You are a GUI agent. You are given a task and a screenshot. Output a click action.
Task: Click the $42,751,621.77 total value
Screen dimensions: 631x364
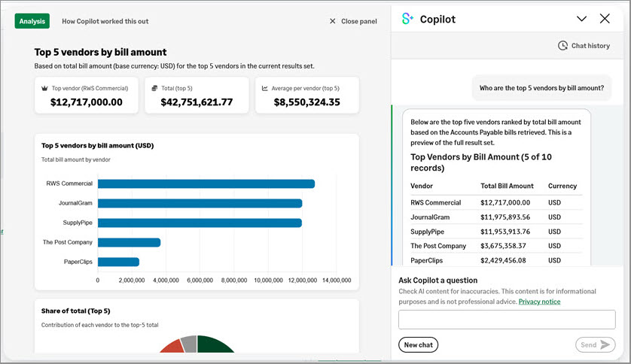click(197, 102)
